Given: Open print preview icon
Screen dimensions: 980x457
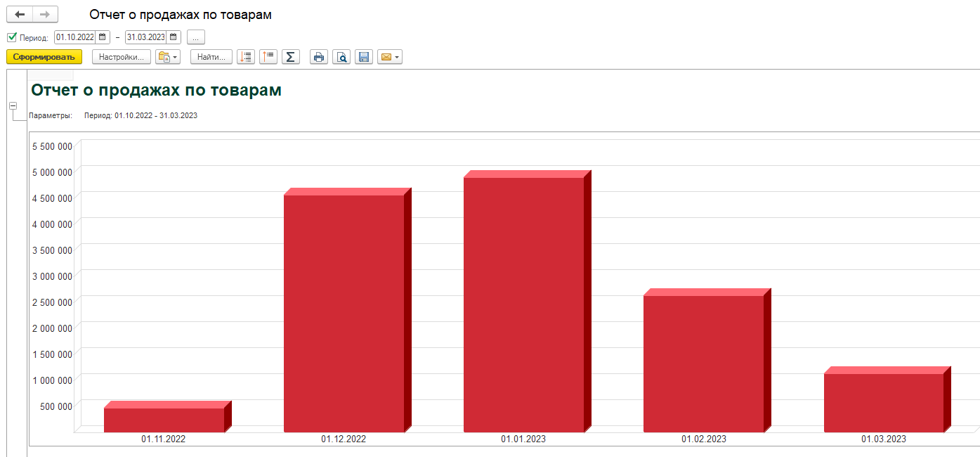Looking at the screenshot, I should [341, 57].
